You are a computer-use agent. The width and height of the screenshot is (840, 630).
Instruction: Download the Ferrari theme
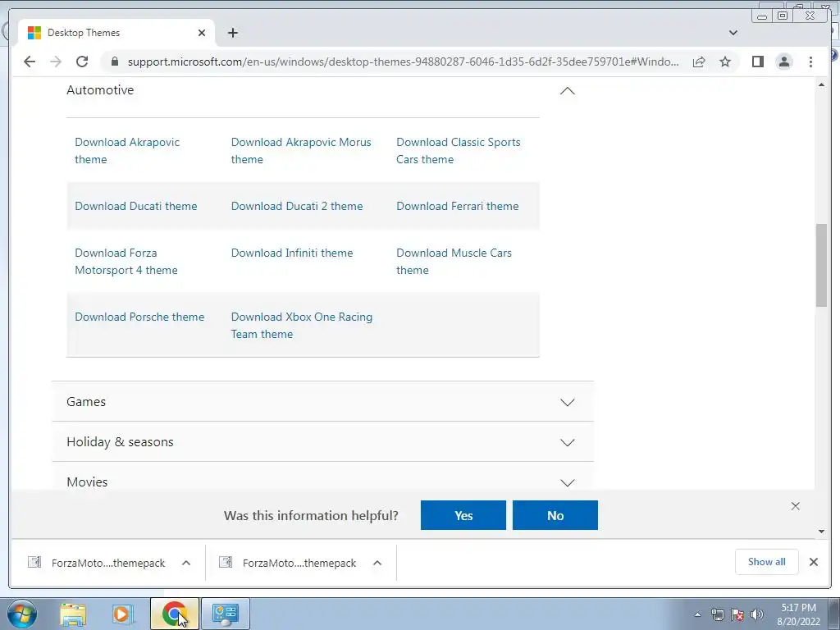tap(458, 206)
